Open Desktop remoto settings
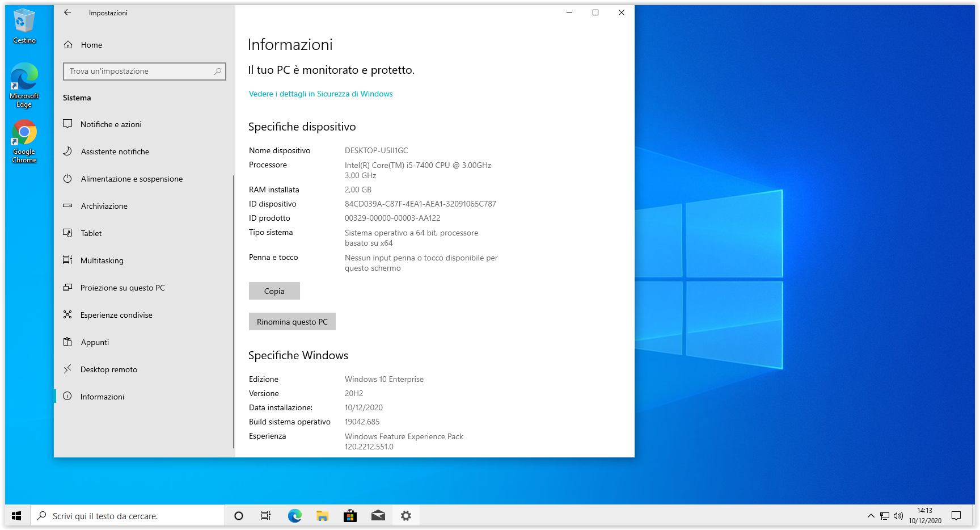 (144, 369)
